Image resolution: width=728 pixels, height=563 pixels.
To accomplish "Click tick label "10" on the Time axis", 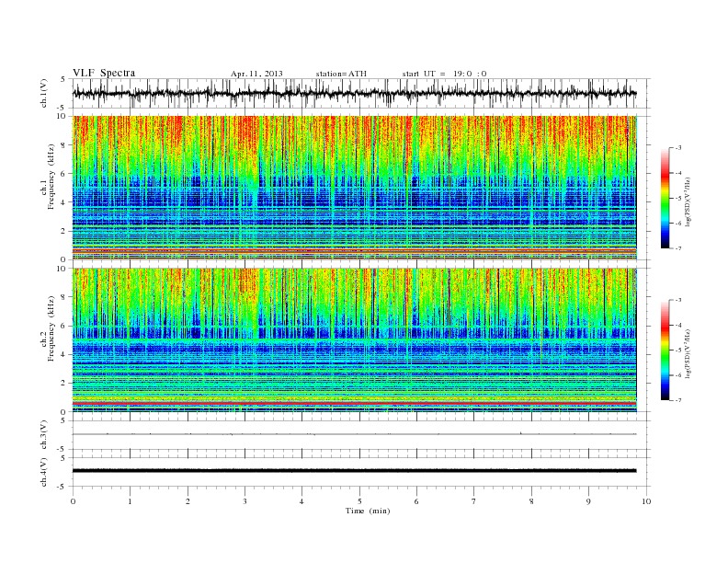I will click(646, 501).
